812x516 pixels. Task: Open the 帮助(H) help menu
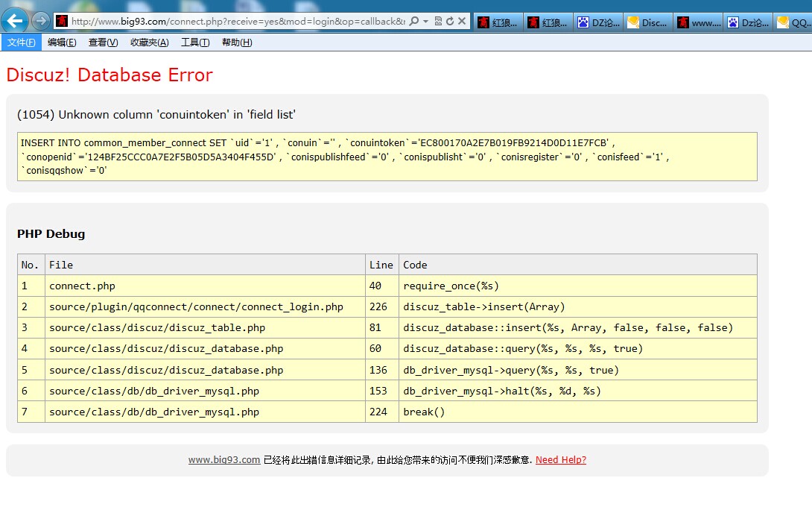pos(237,43)
